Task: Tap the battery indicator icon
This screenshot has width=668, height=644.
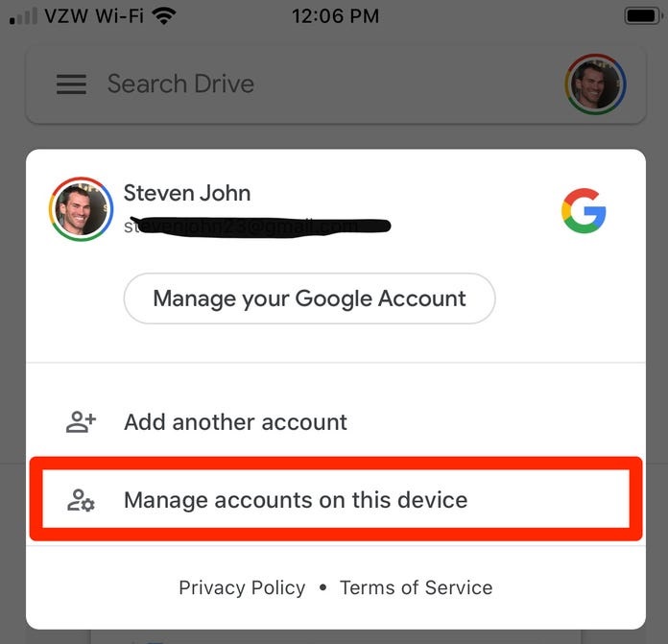Action: (643, 16)
